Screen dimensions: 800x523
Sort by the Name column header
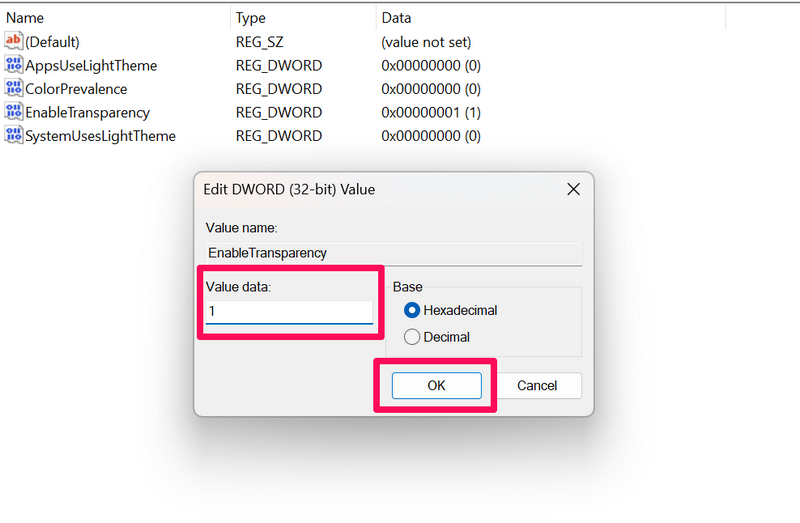(24, 18)
